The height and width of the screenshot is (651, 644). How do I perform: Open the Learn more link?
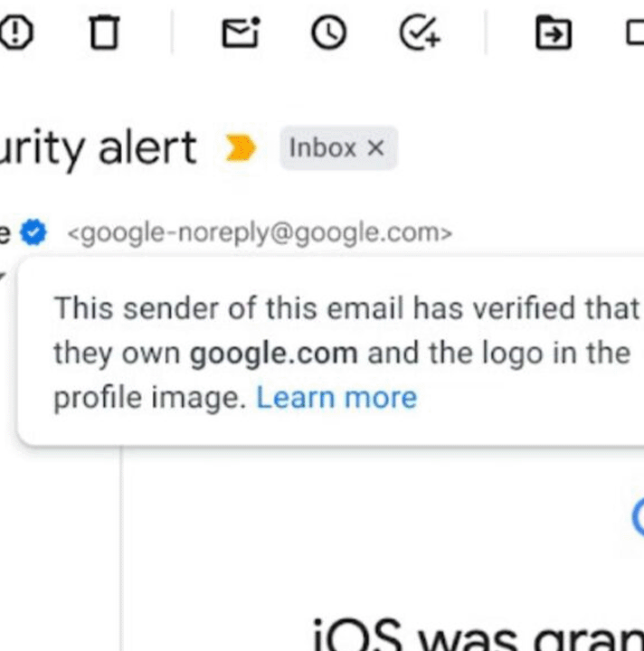pyautogui.click(x=336, y=397)
